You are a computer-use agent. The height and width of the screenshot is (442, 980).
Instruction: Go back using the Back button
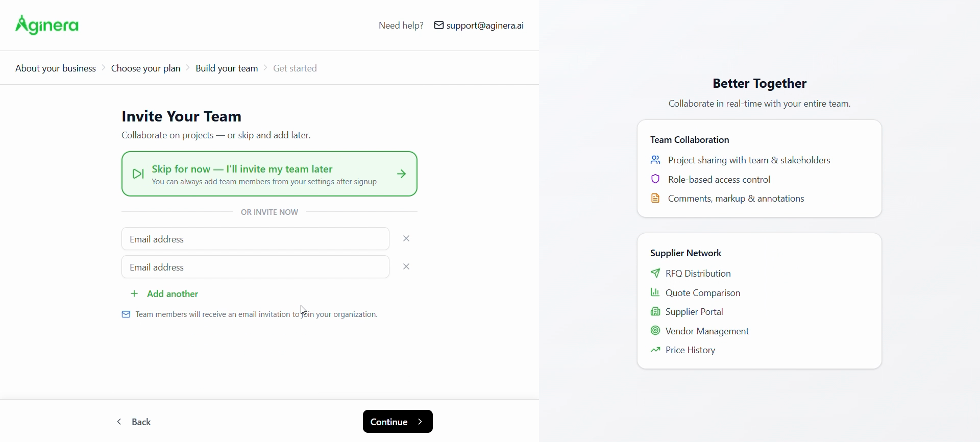tap(134, 422)
